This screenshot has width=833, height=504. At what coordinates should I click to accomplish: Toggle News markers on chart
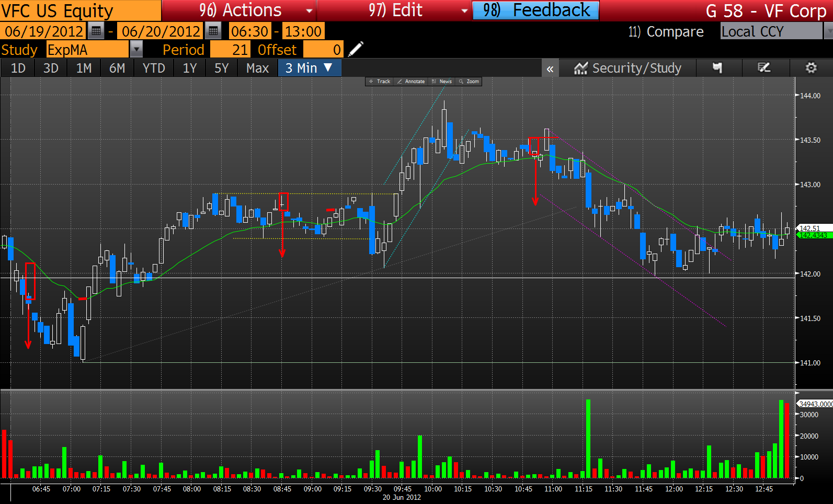[x=441, y=82]
